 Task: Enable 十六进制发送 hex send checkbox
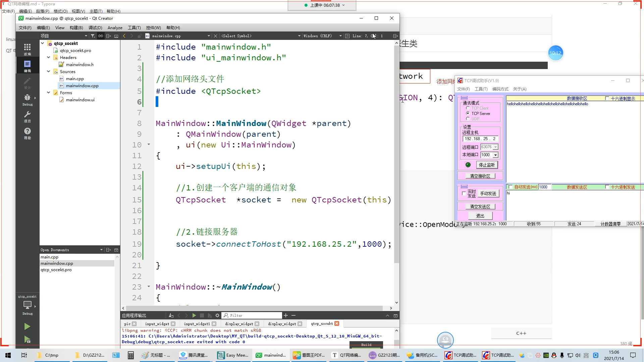(607, 187)
